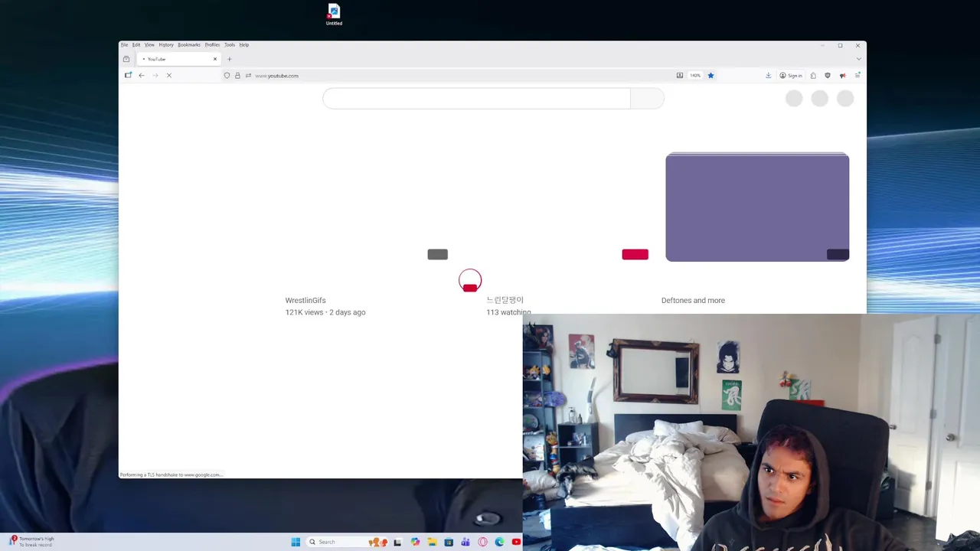Screen dimensions: 980x551
Task: Open the Edit menu
Action: pos(136,44)
